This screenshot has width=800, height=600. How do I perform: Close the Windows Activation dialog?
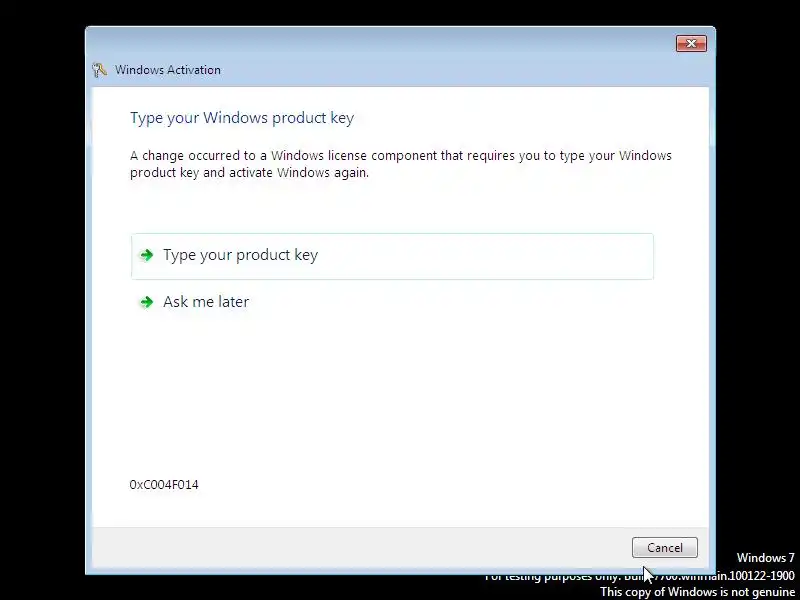(x=691, y=44)
